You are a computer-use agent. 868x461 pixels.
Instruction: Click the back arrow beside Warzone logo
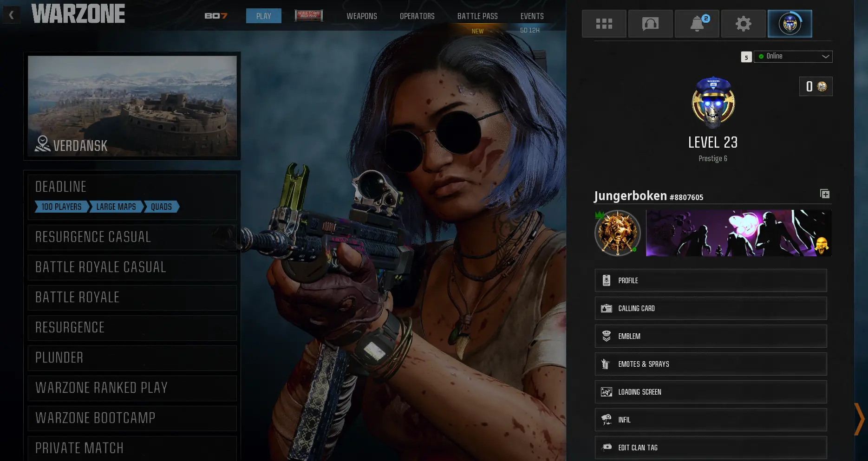click(x=12, y=15)
